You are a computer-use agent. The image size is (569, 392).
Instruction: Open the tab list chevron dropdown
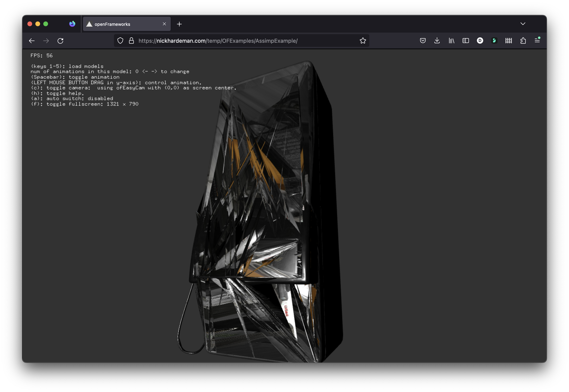pyautogui.click(x=523, y=24)
